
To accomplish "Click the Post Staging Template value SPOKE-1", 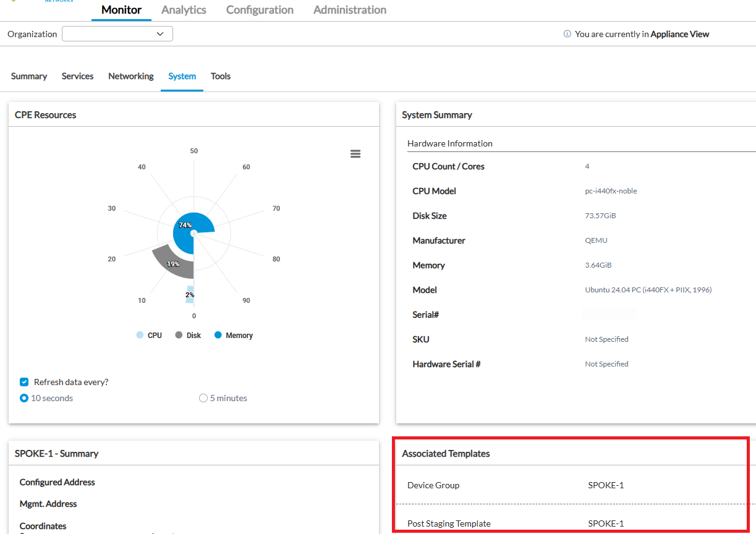I will point(606,523).
